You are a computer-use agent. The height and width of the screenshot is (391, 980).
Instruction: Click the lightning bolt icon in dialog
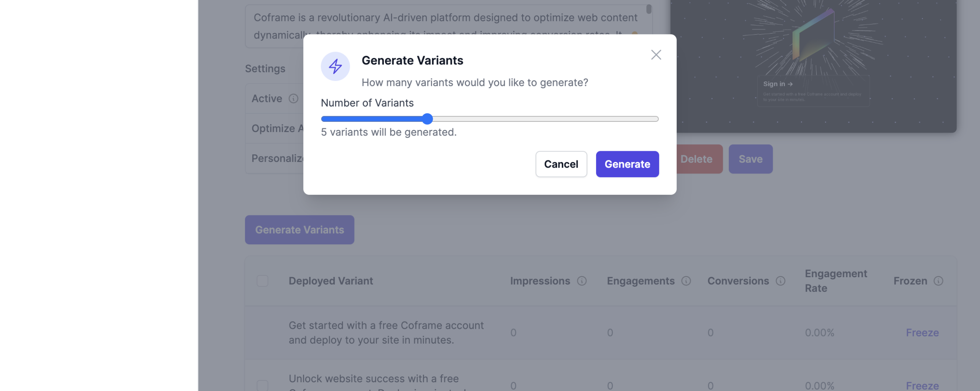pyautogui.click(x=335, y=66)
